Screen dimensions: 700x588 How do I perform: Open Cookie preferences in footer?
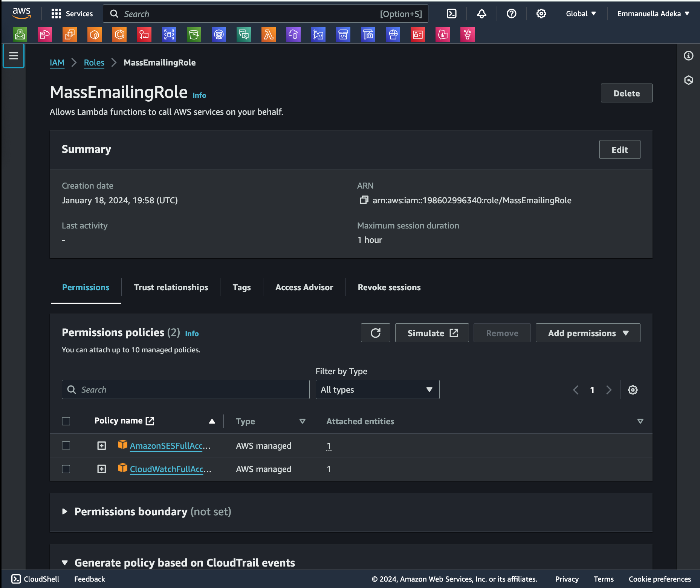660,579
